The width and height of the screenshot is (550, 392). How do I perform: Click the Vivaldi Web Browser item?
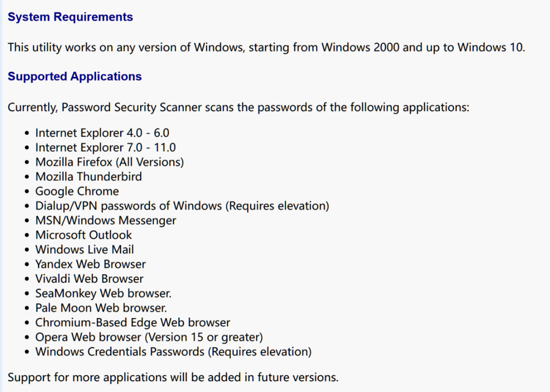pyautogui.click(x=89, y=279)
